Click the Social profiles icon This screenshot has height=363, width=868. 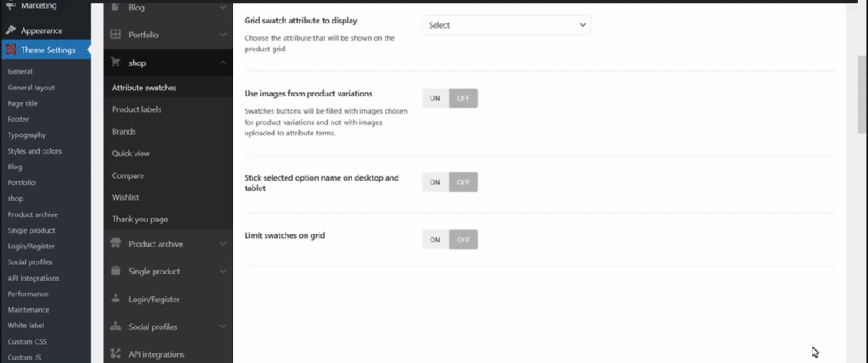115,327
